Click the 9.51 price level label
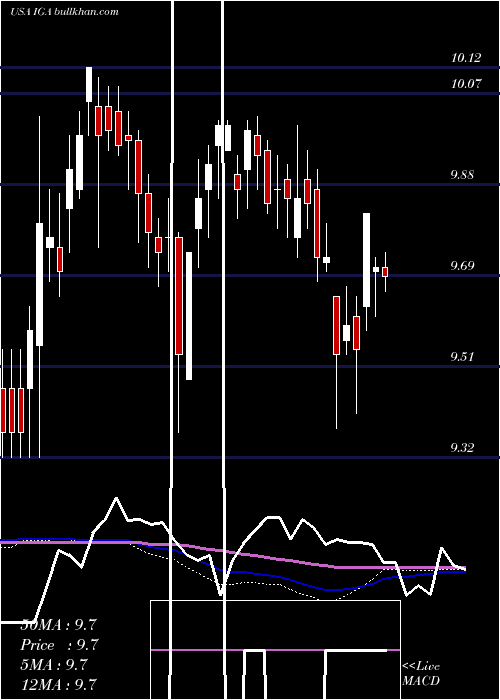500x700 pixels. click(462, 357)
